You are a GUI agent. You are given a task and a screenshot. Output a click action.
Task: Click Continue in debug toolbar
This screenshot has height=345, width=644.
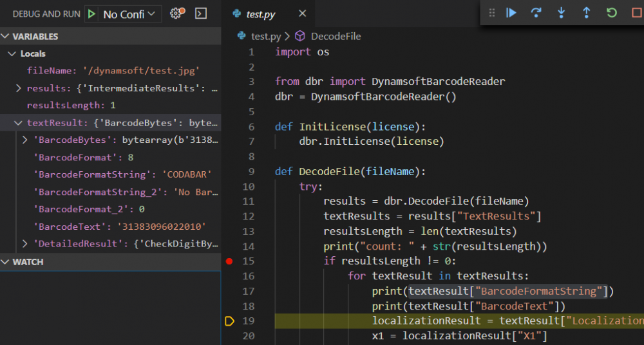(x=511, y=13)
